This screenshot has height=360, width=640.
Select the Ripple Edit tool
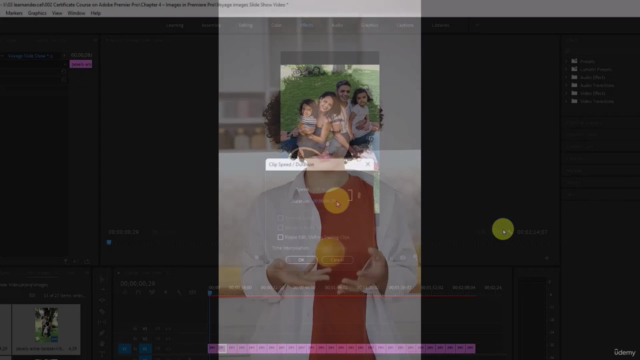pos(102,300)
